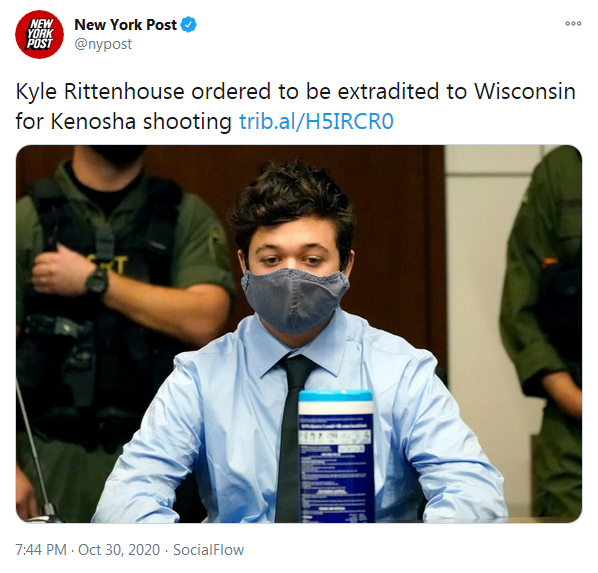
Task: Click the 'for Kenosha shooting' text
Action: click(x=124, y=121)
